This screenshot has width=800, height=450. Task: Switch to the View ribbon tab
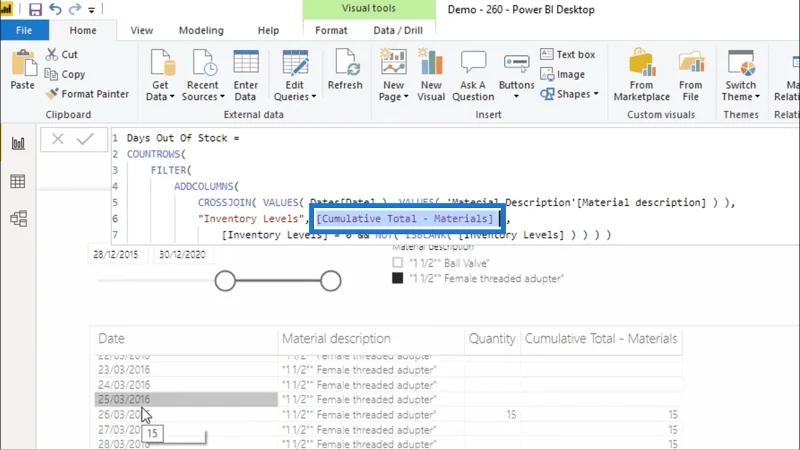click(x=141, y=30)
